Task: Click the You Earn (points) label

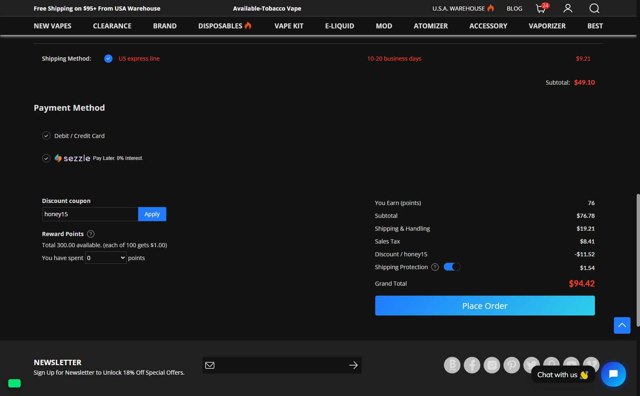Action: coord(398,203)
